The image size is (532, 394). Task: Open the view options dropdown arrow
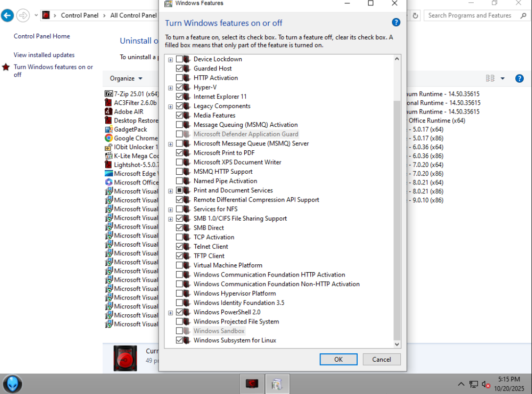(503, 78)
